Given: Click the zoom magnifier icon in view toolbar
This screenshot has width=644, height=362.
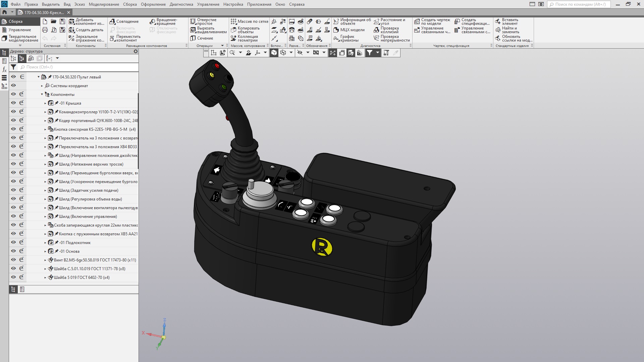Looking at the screenshot, I should click(232, 53).
